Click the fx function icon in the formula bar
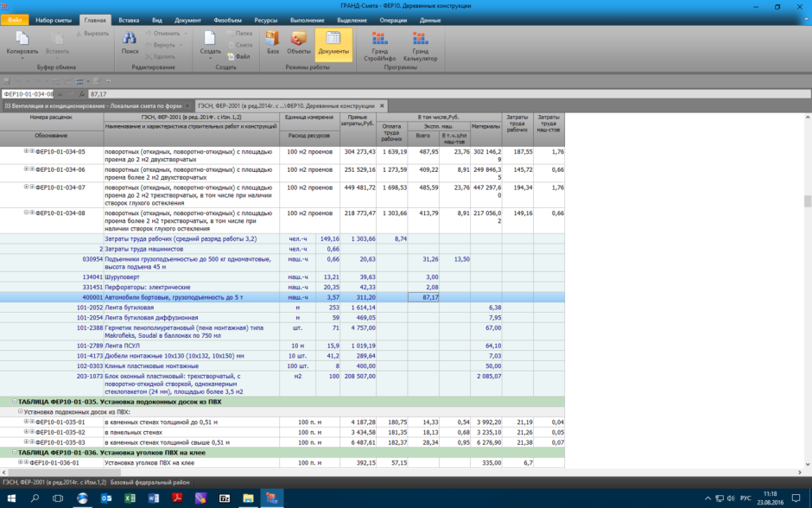 click(82, 94)
